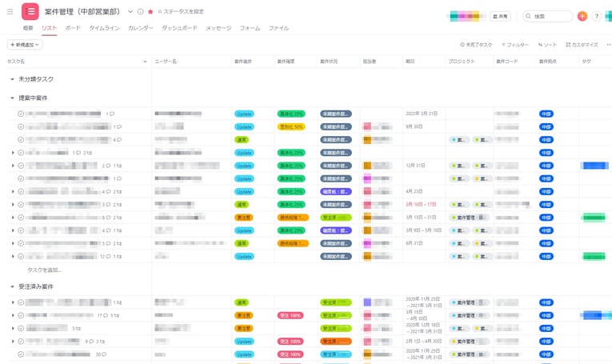Open comments on the 30-comment task
The width and height of the screenshot is (612, 364).
pyautogui.click(x=101, y=354)
